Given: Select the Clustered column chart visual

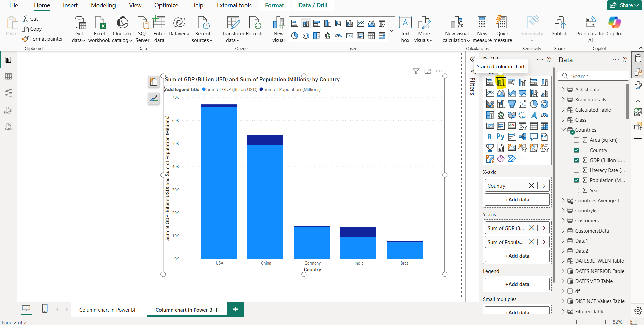Looking at the screenshot, I should 522,82.
